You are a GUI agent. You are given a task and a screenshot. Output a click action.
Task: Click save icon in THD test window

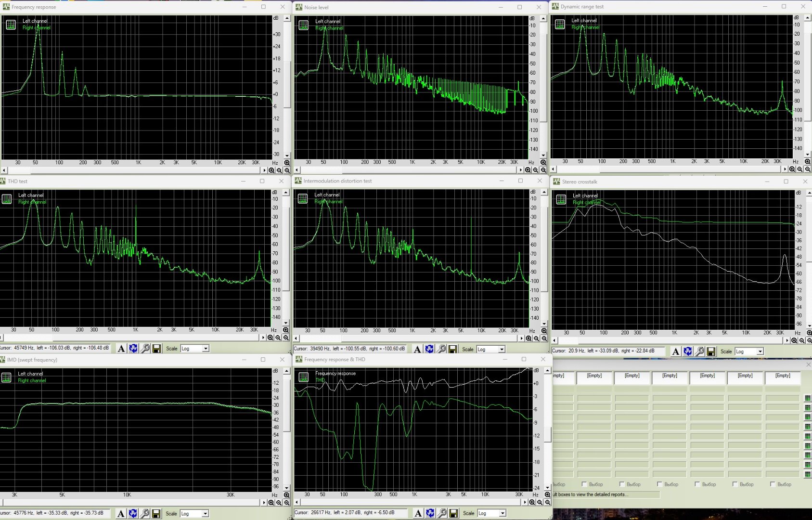coord(156,349)
